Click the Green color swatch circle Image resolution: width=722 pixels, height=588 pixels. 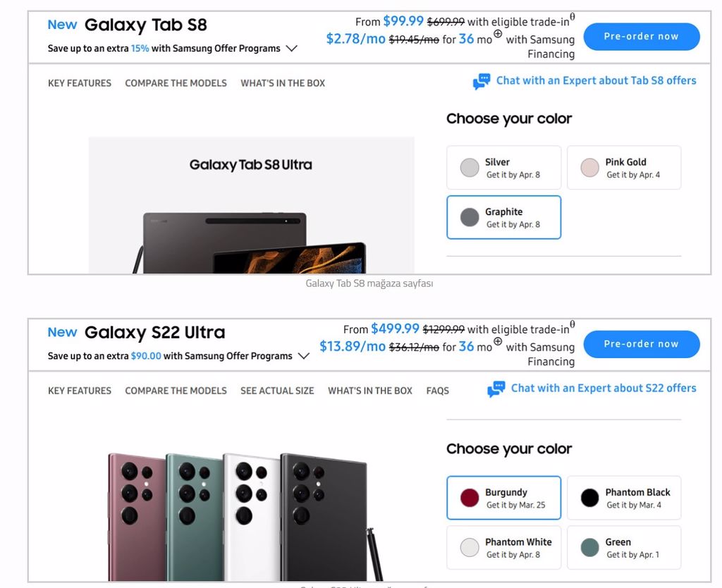pyautogui.click(x=589, y=548)
